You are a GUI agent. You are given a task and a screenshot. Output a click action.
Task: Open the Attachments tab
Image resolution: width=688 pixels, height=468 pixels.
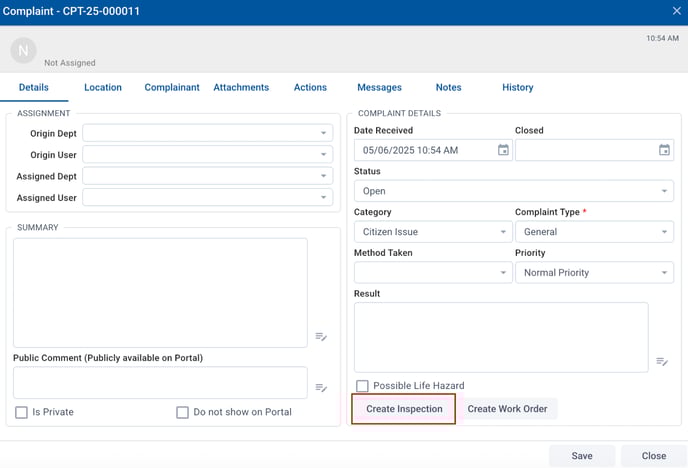241,87
